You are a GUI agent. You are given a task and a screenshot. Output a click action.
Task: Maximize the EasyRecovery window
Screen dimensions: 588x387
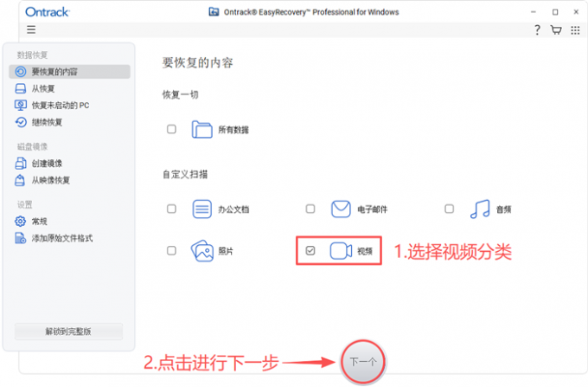coord(555,12)
